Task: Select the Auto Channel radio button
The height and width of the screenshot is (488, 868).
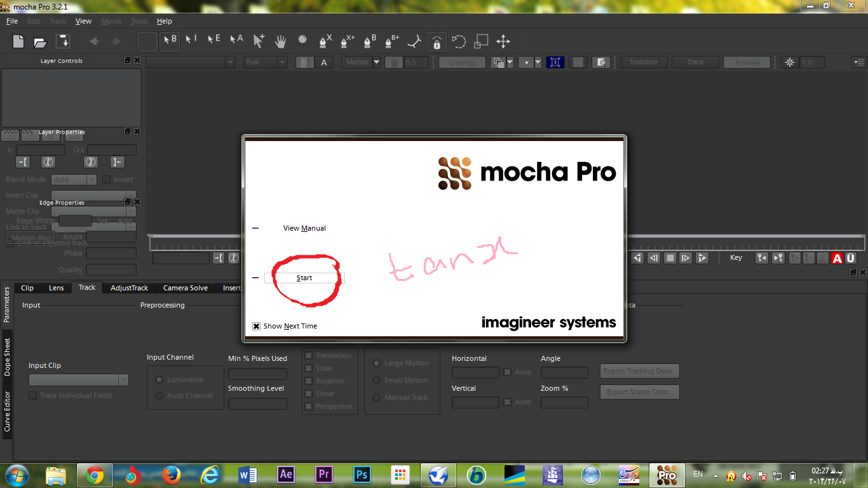Action: pyautogui.click(x=159, y=395)
